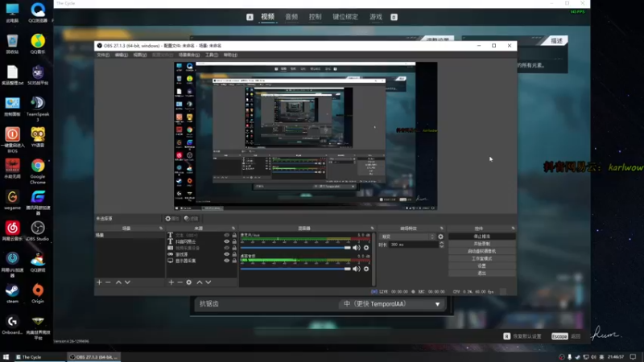
Task: Click the OBS preview canvas thumbnail
Action: click(x=306, y=136)
